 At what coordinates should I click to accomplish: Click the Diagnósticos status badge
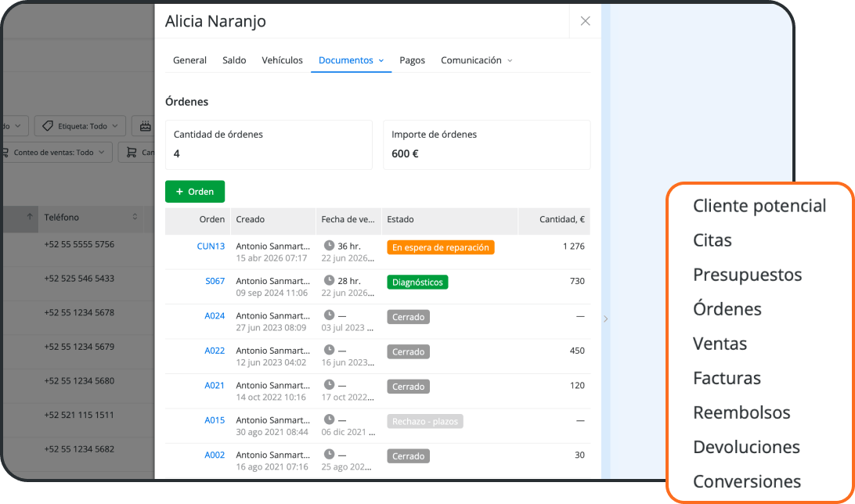coord(417,283)
